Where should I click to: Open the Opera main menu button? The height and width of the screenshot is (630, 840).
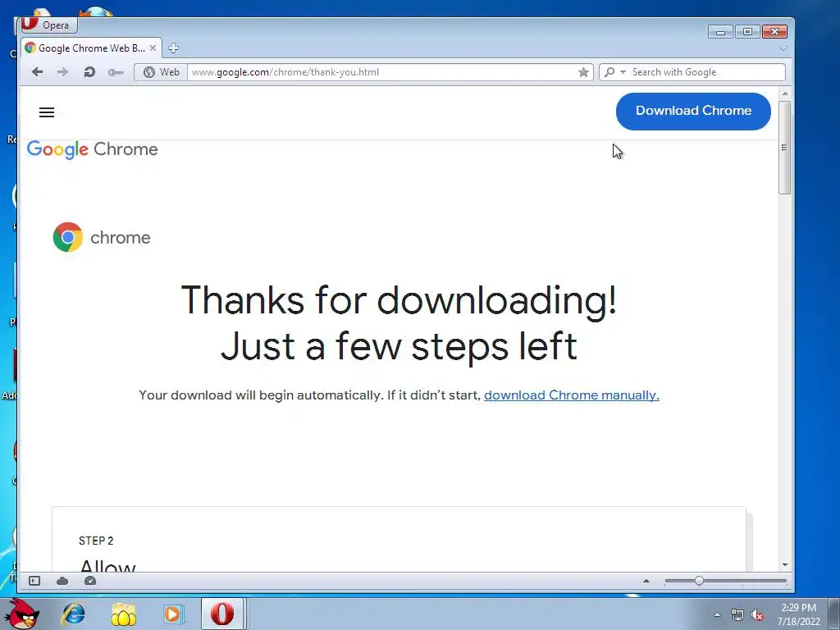coord(48,25)
